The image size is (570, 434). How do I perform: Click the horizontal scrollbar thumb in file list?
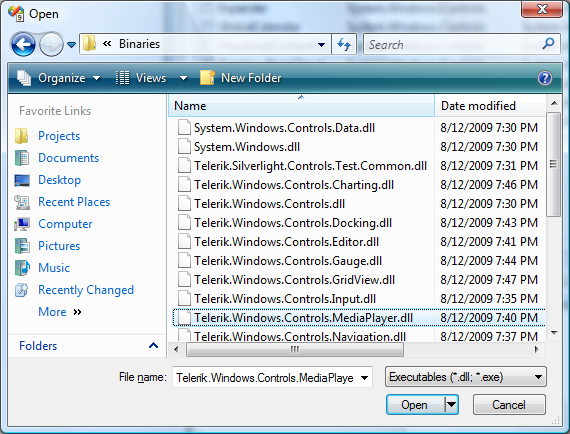[x=294, y=349]
